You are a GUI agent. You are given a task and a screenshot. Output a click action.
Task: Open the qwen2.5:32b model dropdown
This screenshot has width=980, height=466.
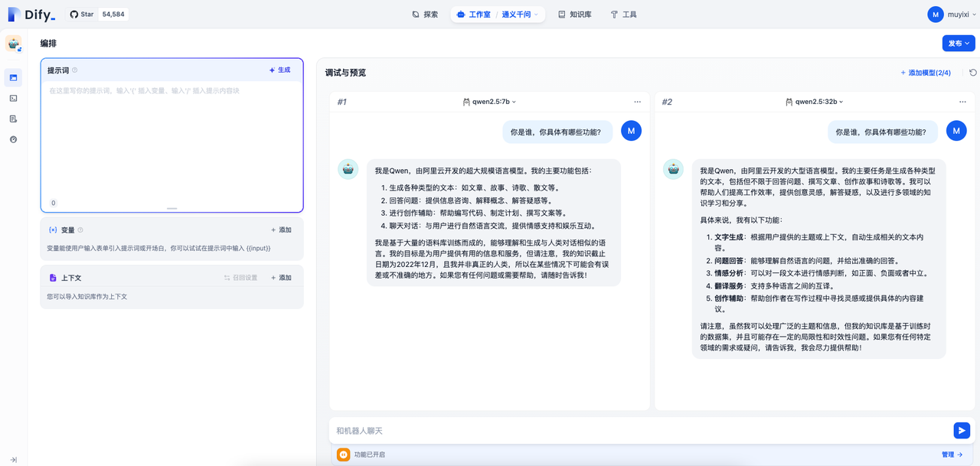pos(815,102)
